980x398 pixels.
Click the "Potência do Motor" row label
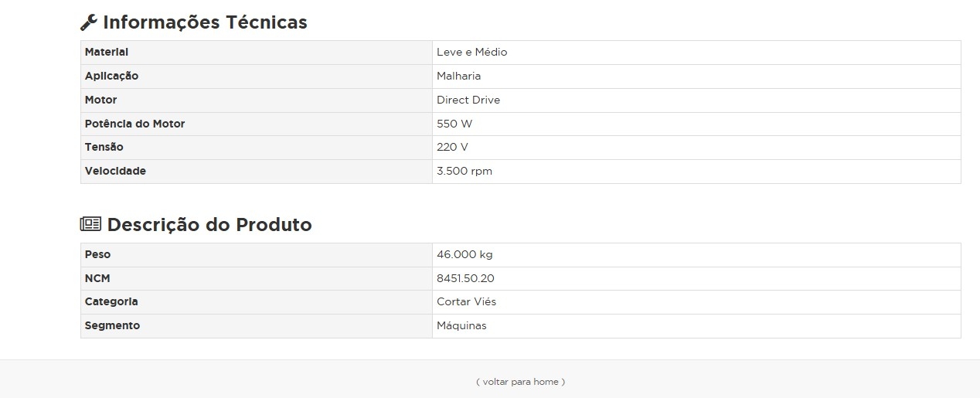click(134, 124)
